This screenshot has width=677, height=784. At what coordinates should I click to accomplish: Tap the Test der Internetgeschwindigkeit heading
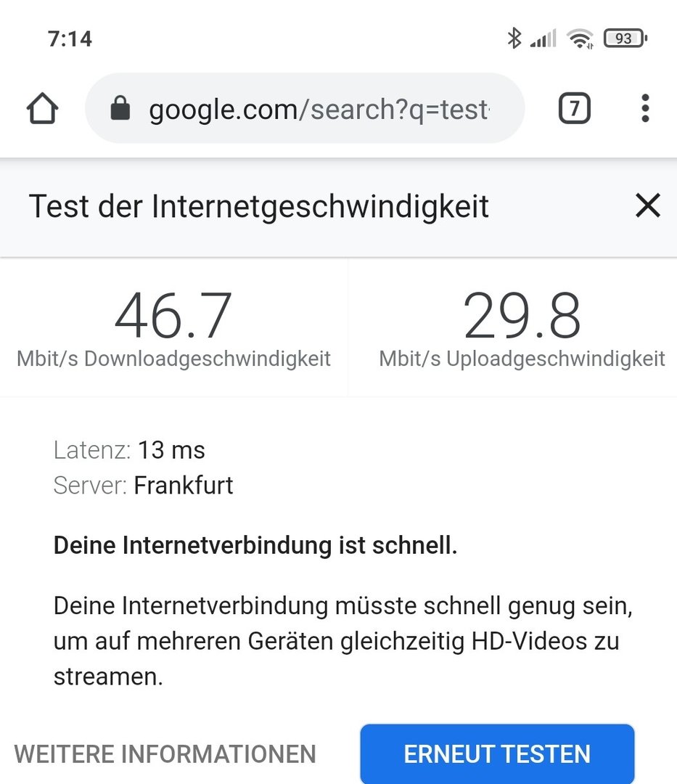259,206
